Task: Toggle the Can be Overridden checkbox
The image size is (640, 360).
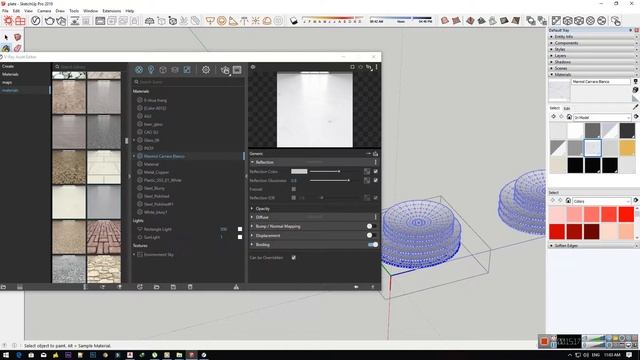Action: [294, 258]
